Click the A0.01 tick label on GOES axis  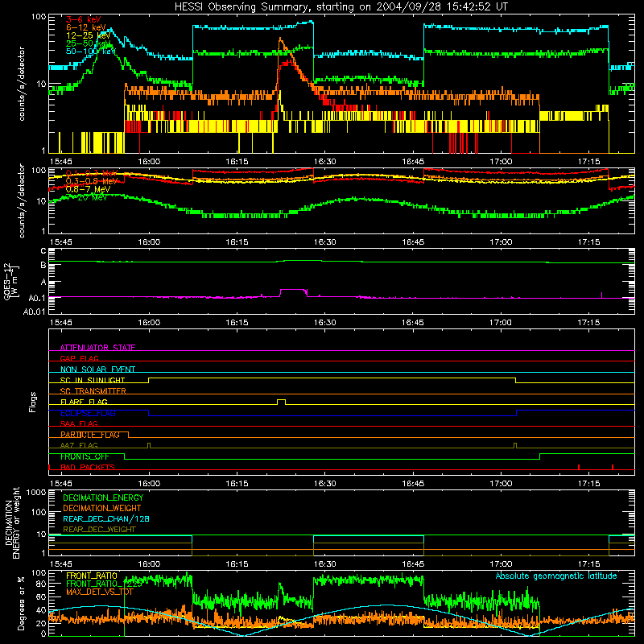point(34,312)
